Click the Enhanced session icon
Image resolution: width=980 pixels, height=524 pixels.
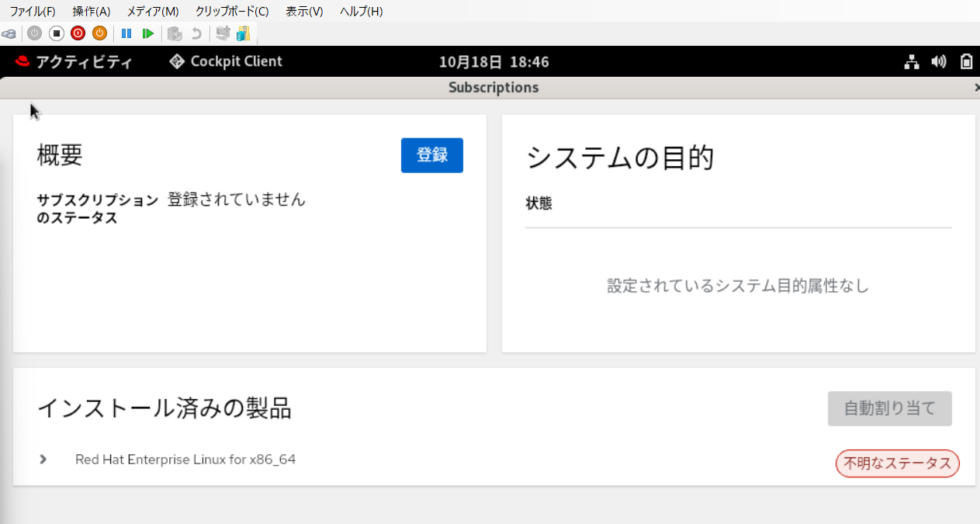[223, 33]
